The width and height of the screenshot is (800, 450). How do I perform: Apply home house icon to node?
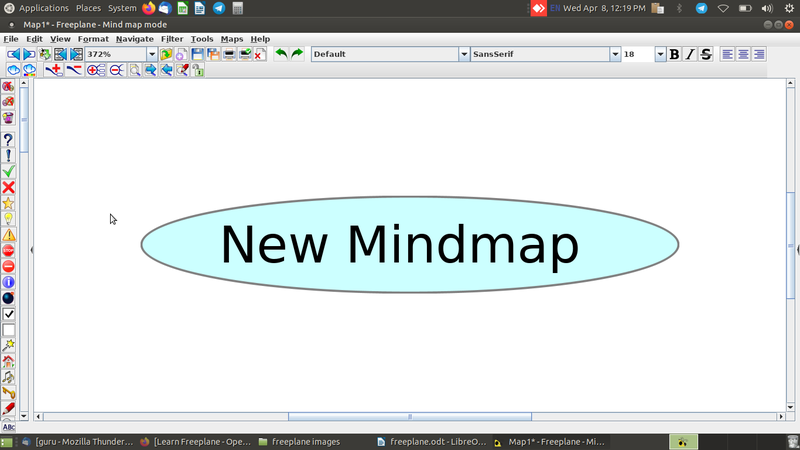(x=8, y=361)
